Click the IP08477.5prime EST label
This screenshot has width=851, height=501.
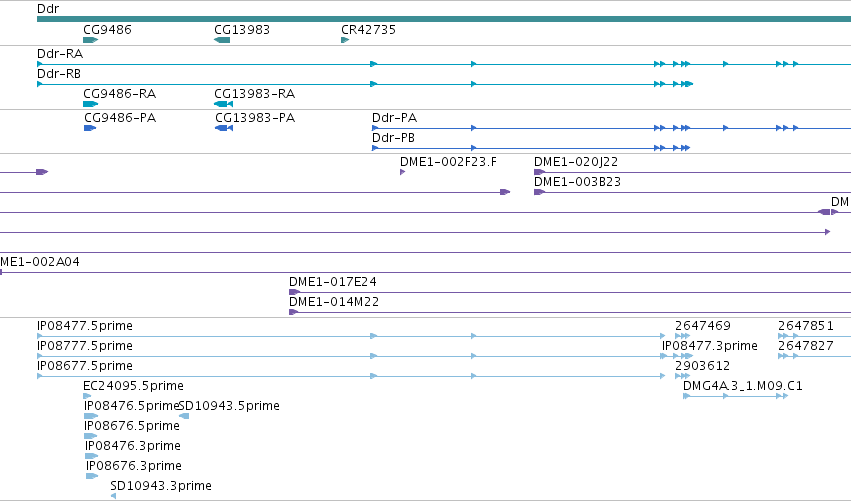(85, 326)
